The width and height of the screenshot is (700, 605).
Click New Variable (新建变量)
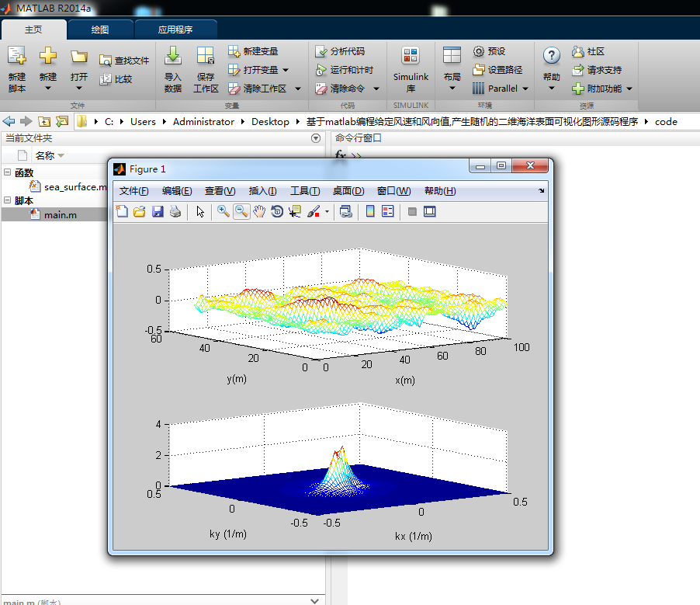[x=253, y=51]
